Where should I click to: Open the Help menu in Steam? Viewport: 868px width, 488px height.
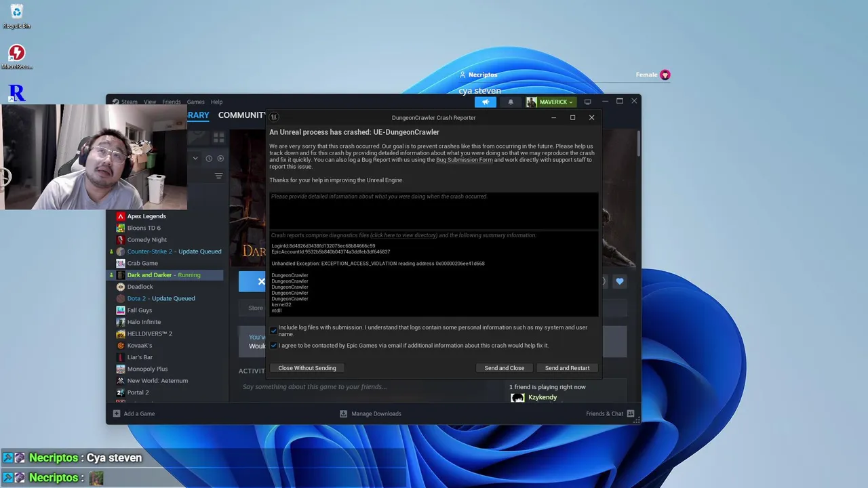pyautogui.click(x=216, y=102)
